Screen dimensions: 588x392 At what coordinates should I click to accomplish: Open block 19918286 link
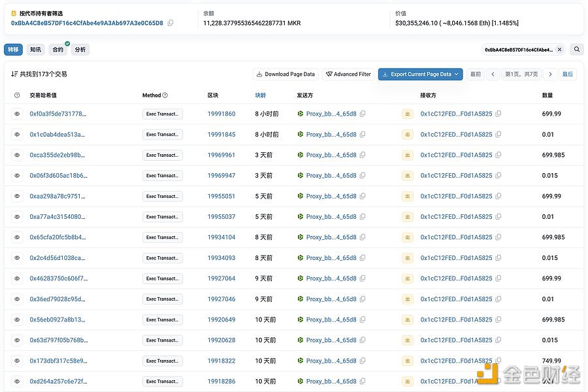click(x=221, y=382)
